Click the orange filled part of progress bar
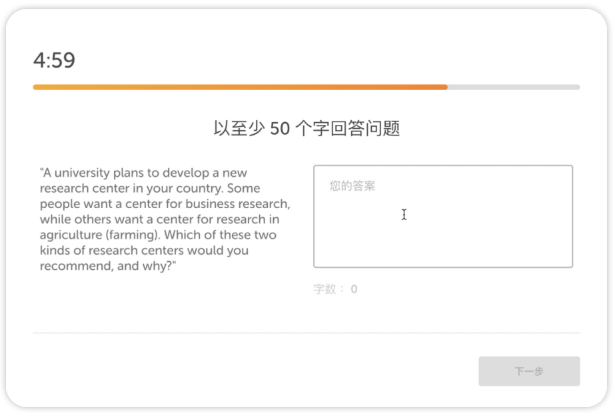 point(240,87)
